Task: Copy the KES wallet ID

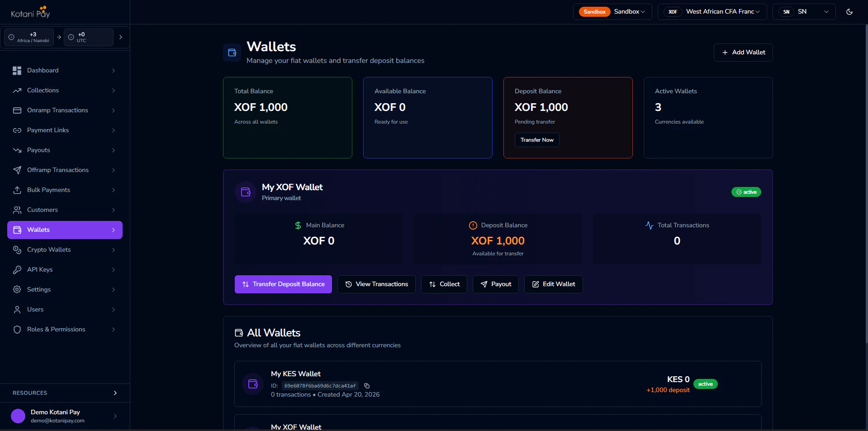Action: point(367,385)
